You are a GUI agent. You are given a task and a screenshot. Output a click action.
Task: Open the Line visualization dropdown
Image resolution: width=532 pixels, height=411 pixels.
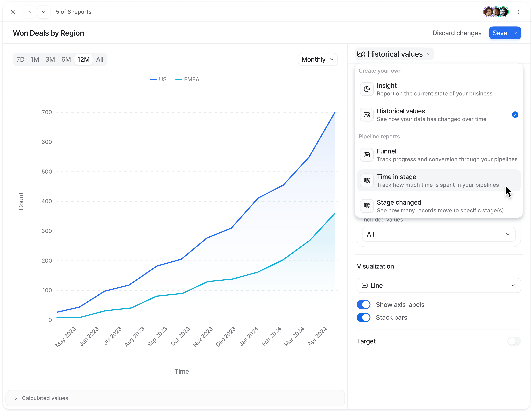[x=438, y=286]
